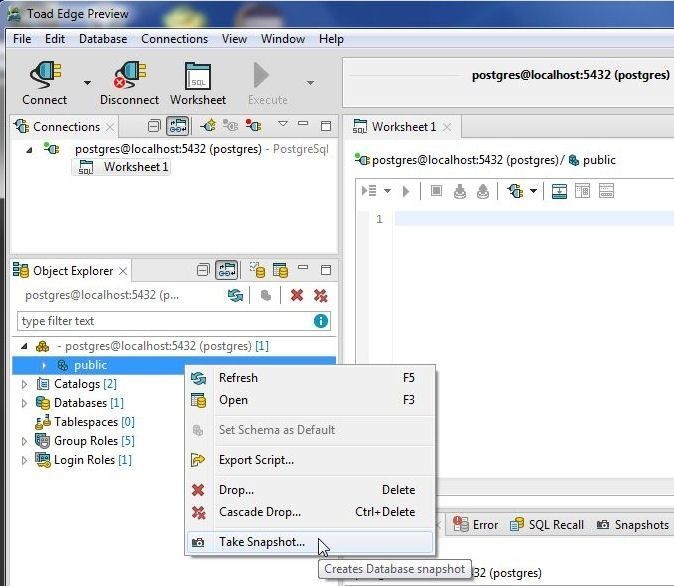Image resolution: width=674 pixels, height=586 pixels.
Task: Close the Object Explorer tab
Action: tap(123, 271)
